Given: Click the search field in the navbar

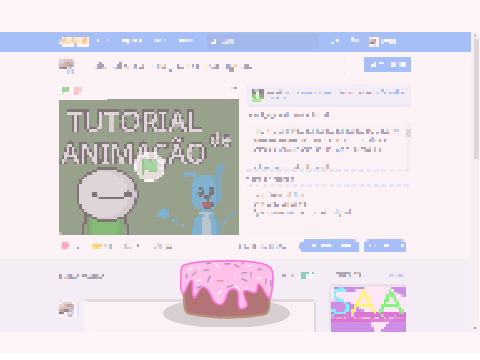Looking at the screenshot, I should coord(263,41).
